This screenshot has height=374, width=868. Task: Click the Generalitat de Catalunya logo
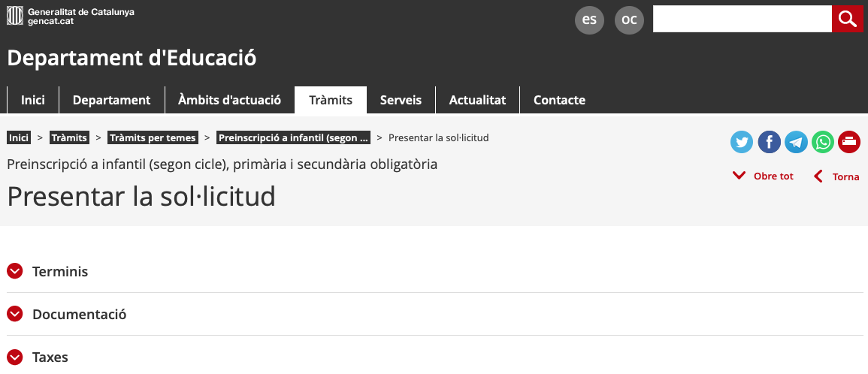[x=71, y=17]
